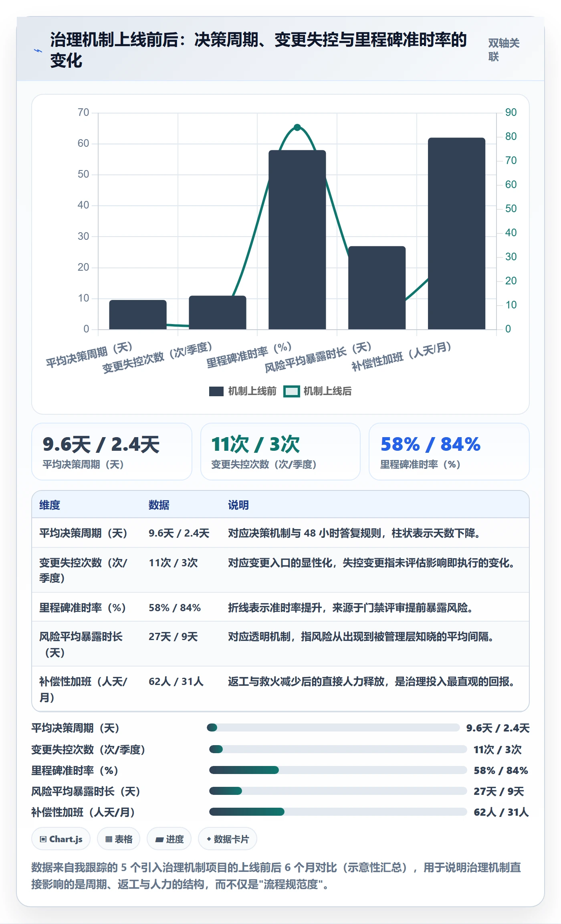Click the chart title 治理机制上线前后
561x924 pixels.
pyautogui.click(x=259, y=50)
